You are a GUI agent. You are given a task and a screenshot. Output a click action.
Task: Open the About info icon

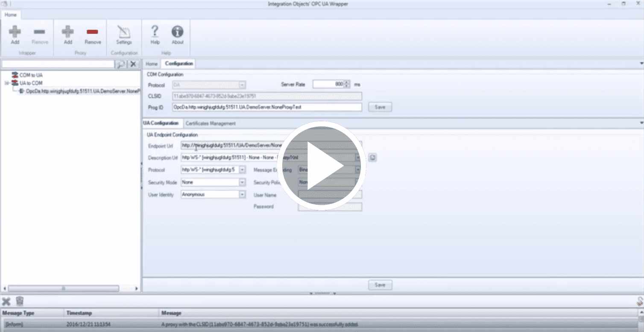click(177, 32)
